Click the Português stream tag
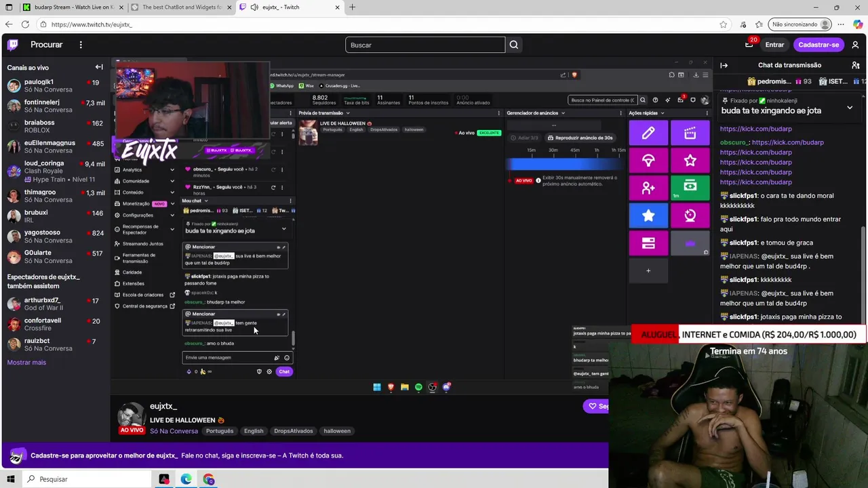The width and height of the screenshot is (868, 488). [220, 431]
